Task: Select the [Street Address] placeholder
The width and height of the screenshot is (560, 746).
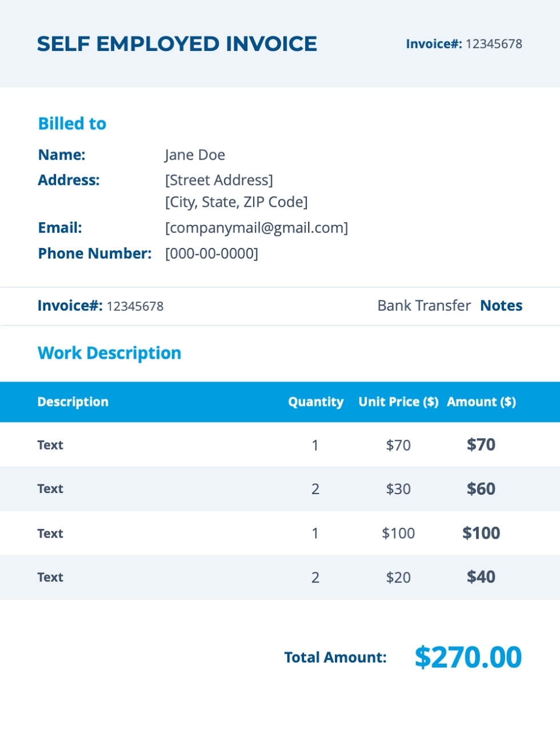Action: coord(219,180)
